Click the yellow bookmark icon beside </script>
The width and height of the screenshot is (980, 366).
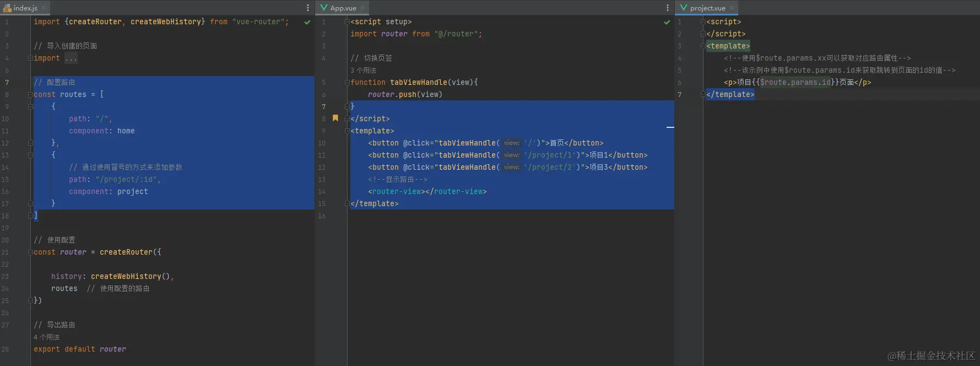(x=335, y=118)
